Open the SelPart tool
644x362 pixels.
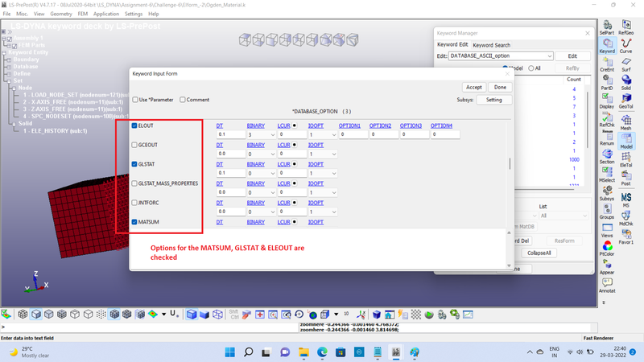pyautogui.click(x=607, y=27)
